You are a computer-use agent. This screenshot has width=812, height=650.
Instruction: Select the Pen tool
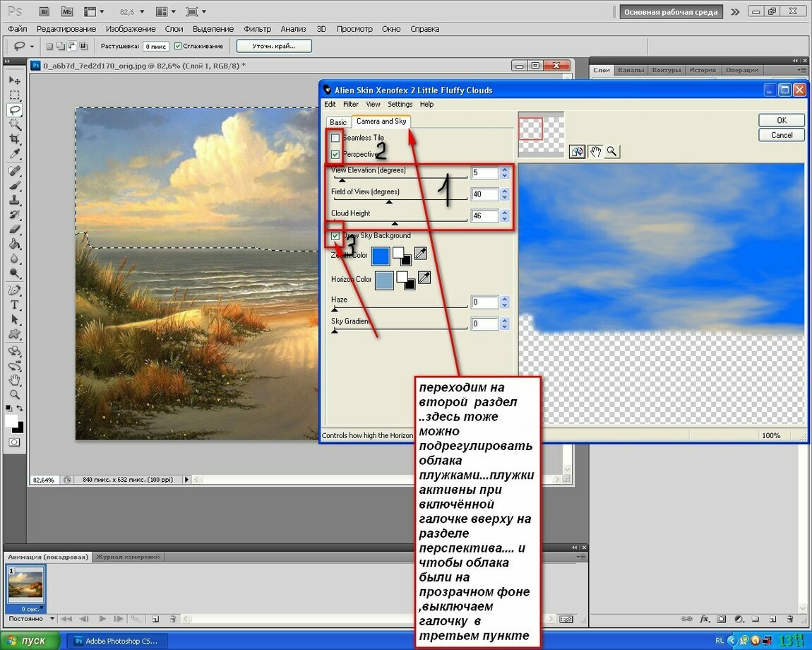tap(15, 290)
